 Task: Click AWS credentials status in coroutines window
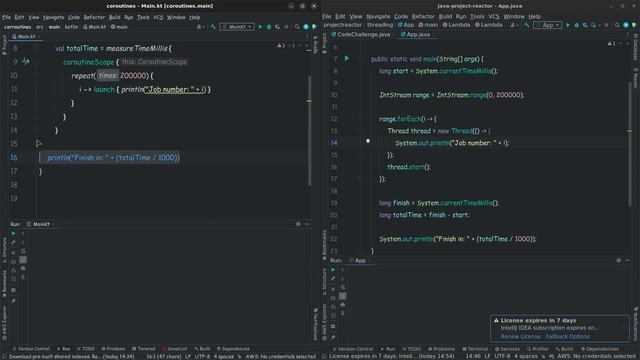[x=280, y=357]
